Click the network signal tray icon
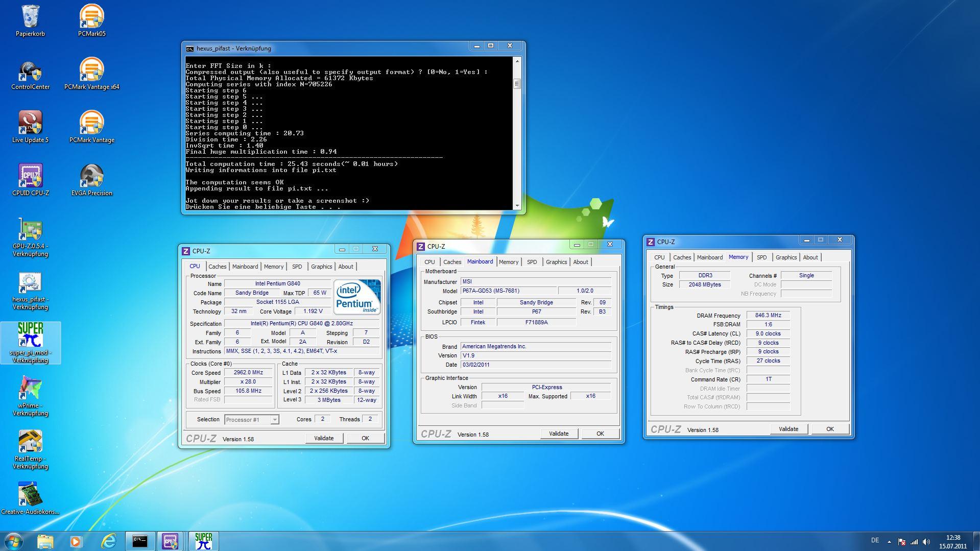Viewport: 980px width, 551px height. [914, 541]
